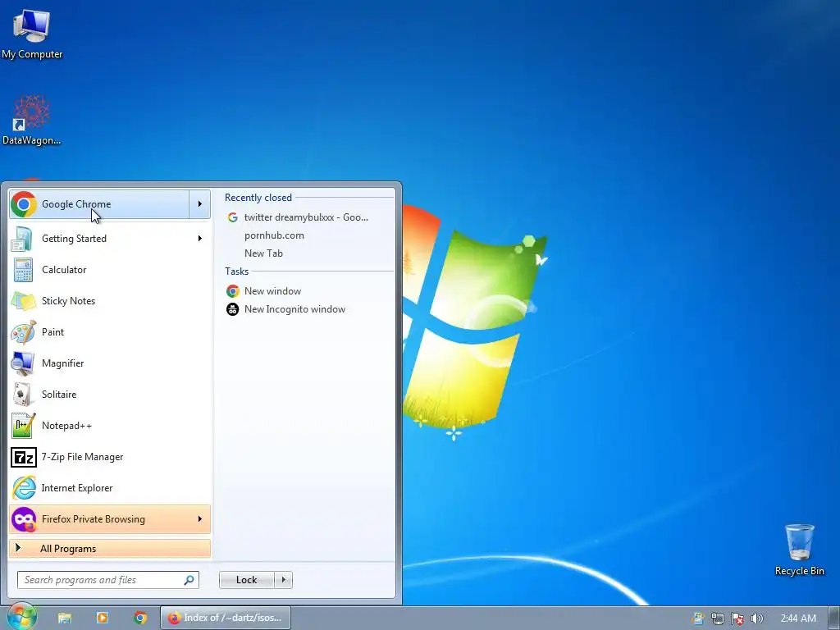Launch Calculator from the start menu
The image size is (840, 630).
110,269
